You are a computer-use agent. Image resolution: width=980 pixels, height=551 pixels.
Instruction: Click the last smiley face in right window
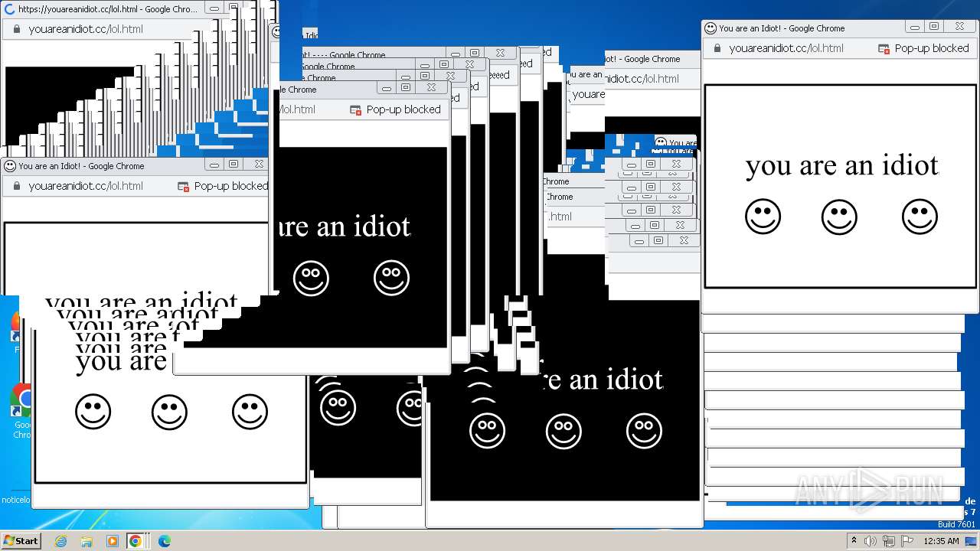click(920, 217)
